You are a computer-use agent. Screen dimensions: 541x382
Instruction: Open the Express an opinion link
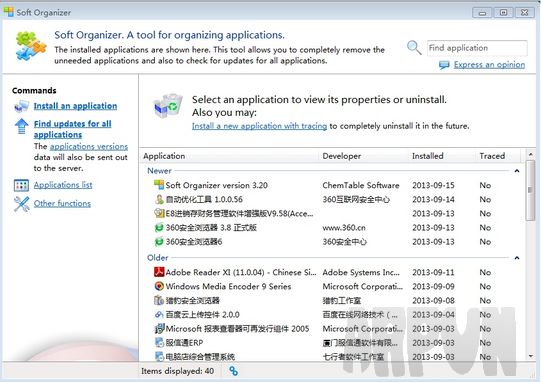(x=489, y=65)
